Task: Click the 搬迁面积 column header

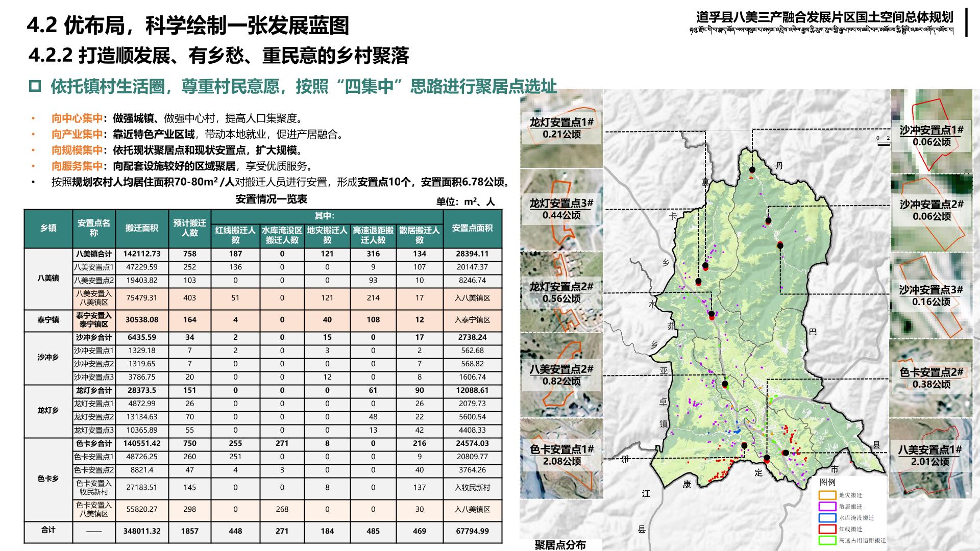Action: point(142,229)
